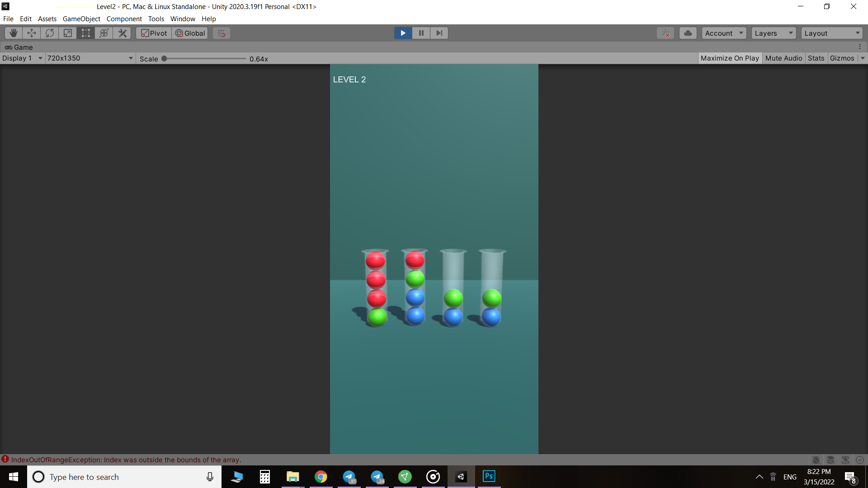Select the Hand tool
868x488 pixels.
[x=14, y=33]
